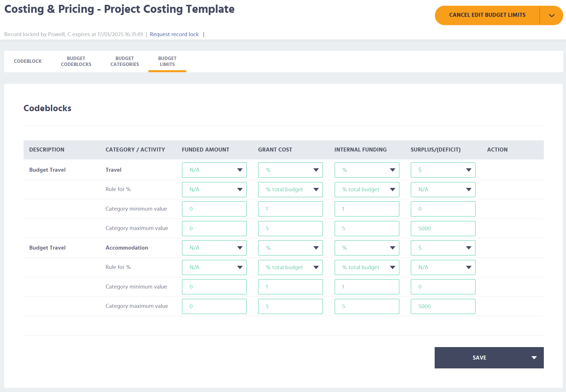Open Accommodation Rule for % Grant Cost dropdown

291,267
